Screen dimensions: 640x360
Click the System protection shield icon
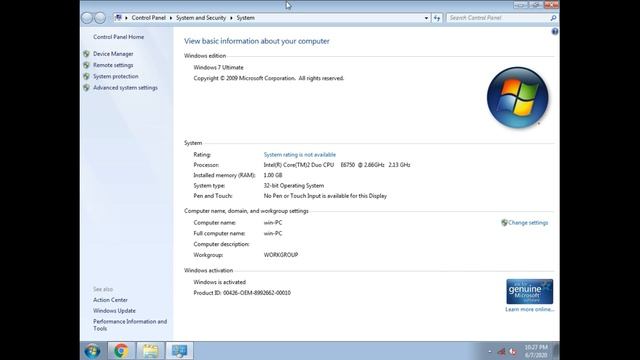pyautogui.click(x=86, y=76)
